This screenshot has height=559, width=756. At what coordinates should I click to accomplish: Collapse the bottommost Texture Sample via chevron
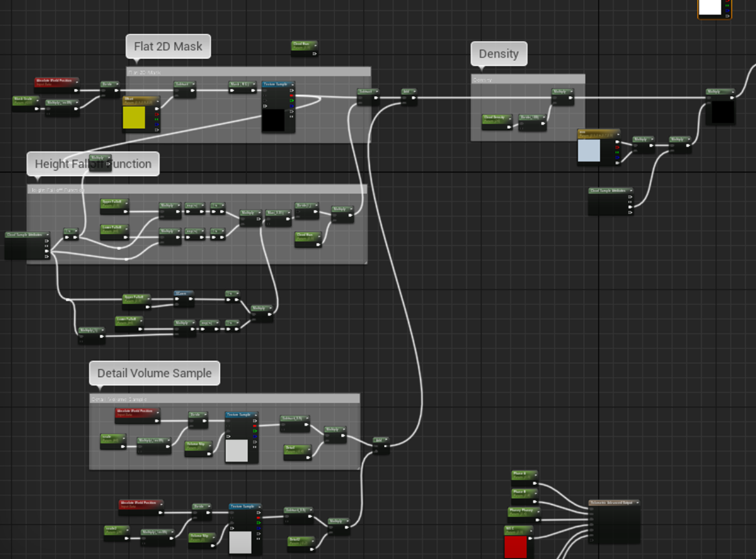point(259,506)
